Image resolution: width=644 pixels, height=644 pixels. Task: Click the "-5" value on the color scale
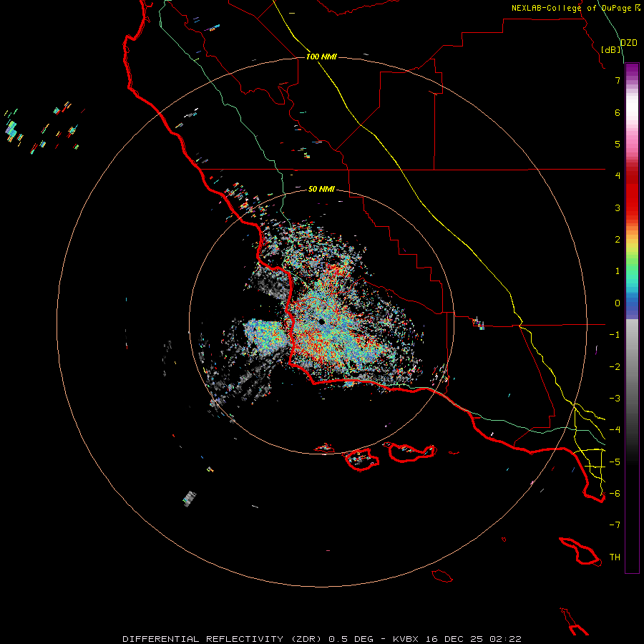click(615, 462)
